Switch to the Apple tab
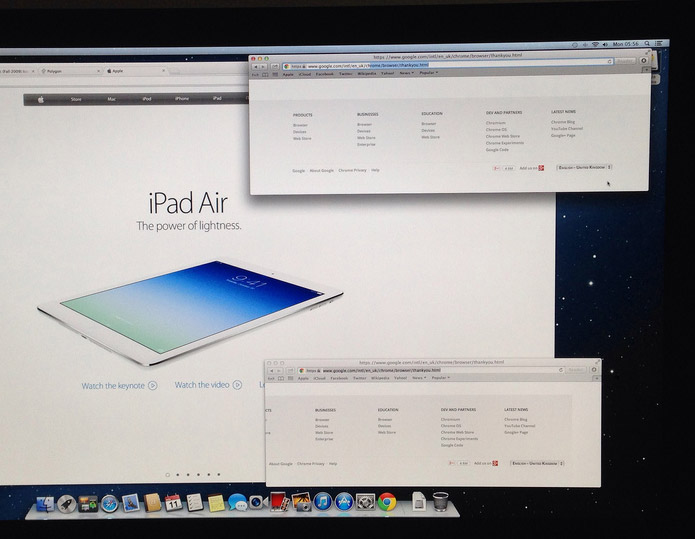The height and width of the screenshot is (539, 695). pyautogui.click(x=135, y=70)
